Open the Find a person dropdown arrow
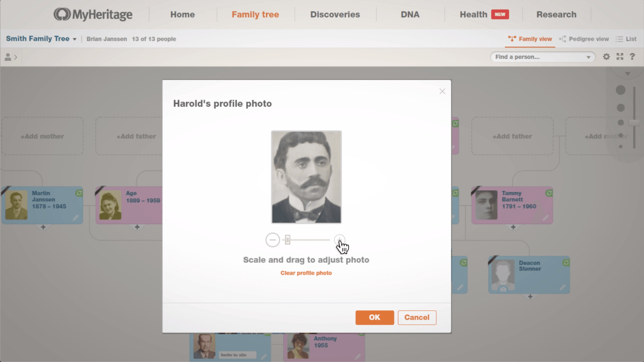The width and height of the screenshot is (644, 362). pos(588,57)
